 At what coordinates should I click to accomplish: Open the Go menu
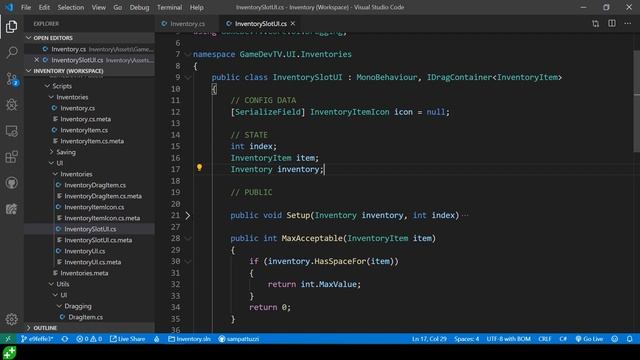[x=118, y=7]
